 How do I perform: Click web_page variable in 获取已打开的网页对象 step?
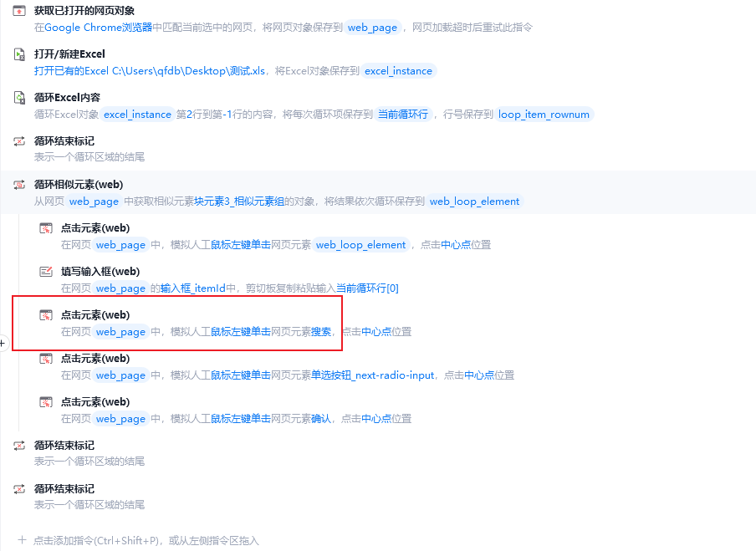[x=373, y=28]
